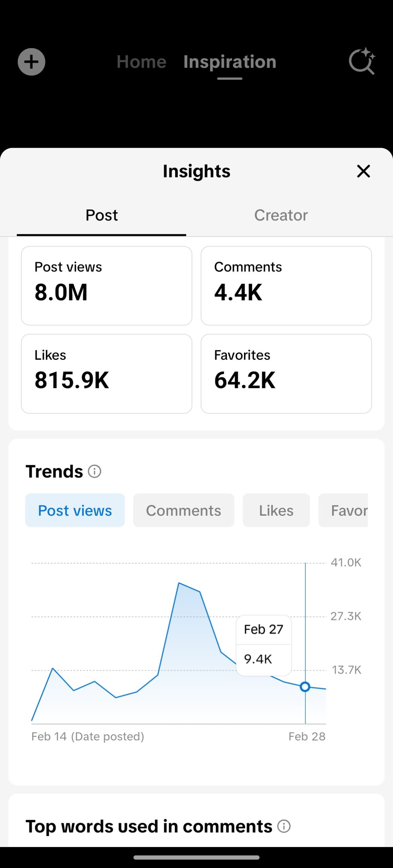The height and width of the screenshot is (868, 393).
Task: Open the Inspiration tab
Action: point(229,62)
